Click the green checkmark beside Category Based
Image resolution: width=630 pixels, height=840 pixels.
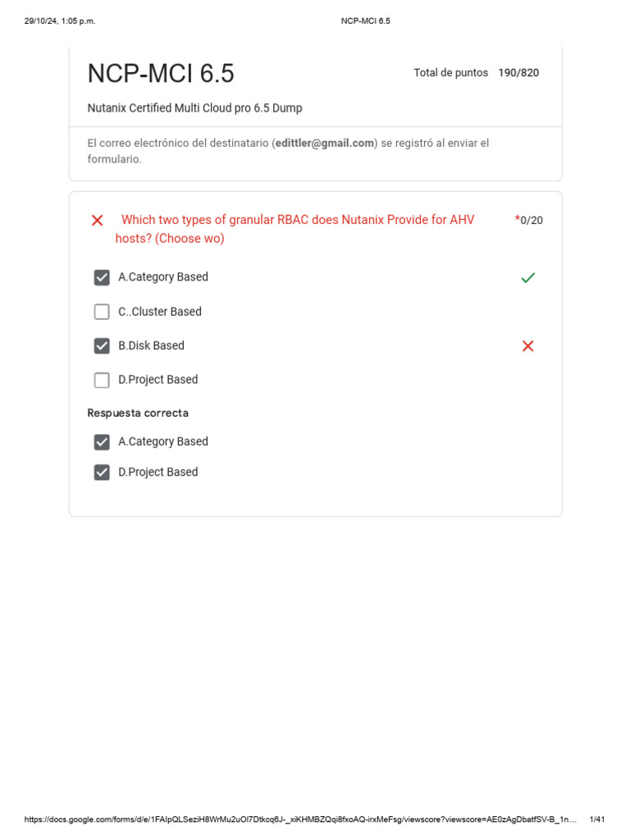click(x=527, y=278)
